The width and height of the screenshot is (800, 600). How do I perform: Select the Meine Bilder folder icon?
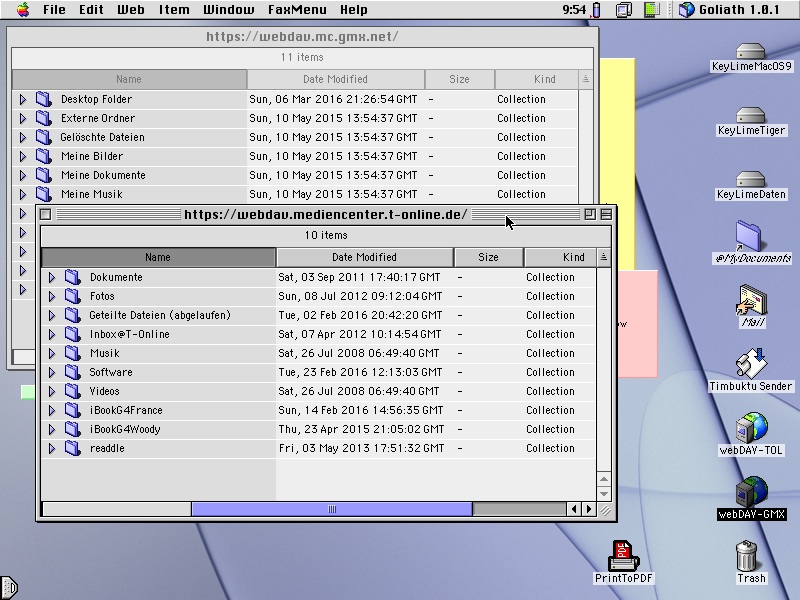(44, 156)
